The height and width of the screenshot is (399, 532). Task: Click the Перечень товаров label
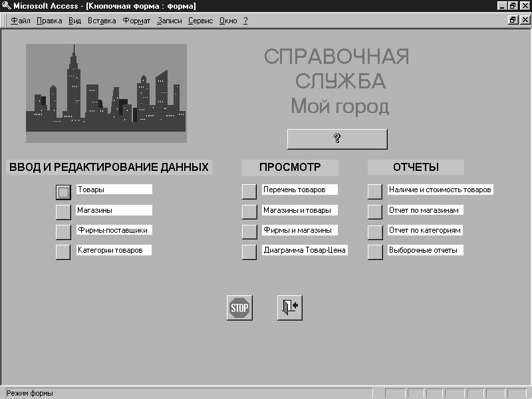pos(300,190)
